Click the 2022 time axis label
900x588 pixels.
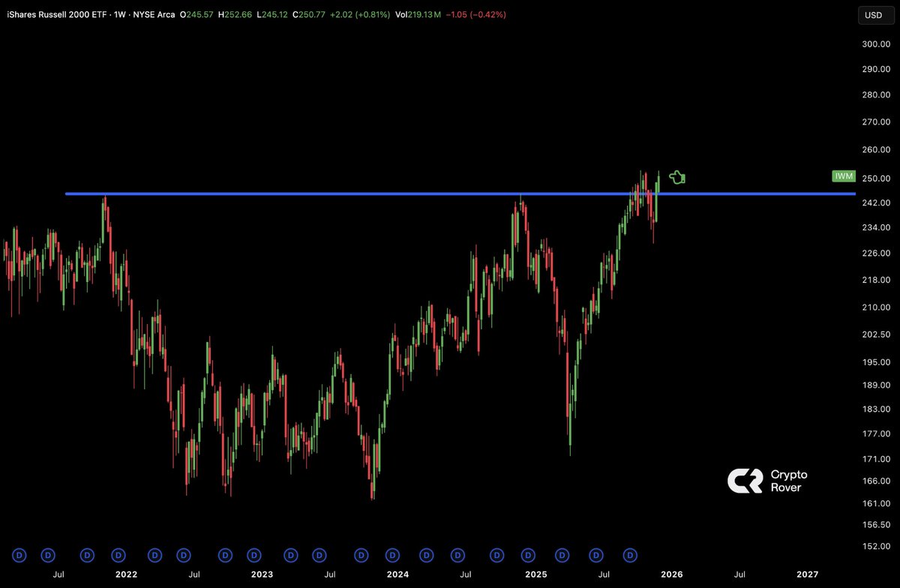point(126,574)
